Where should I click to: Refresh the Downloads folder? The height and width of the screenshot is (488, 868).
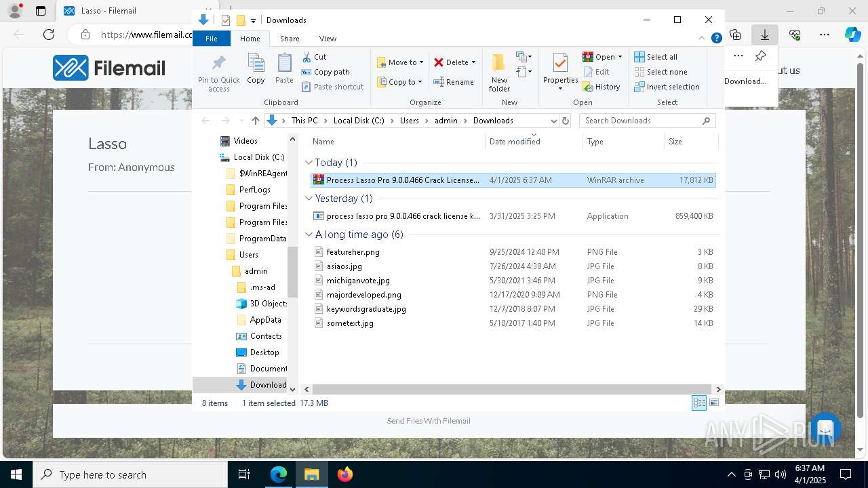tap(566, 121)
